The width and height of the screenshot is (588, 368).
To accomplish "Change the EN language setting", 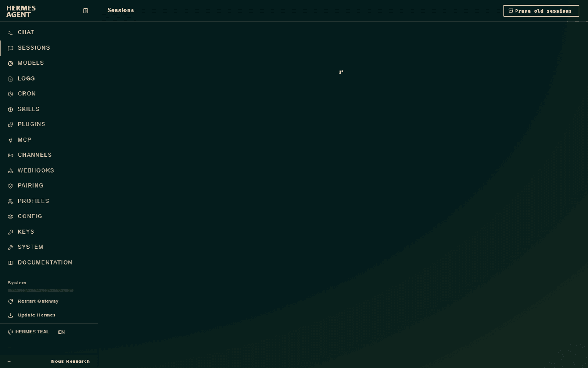I will 61,332.
